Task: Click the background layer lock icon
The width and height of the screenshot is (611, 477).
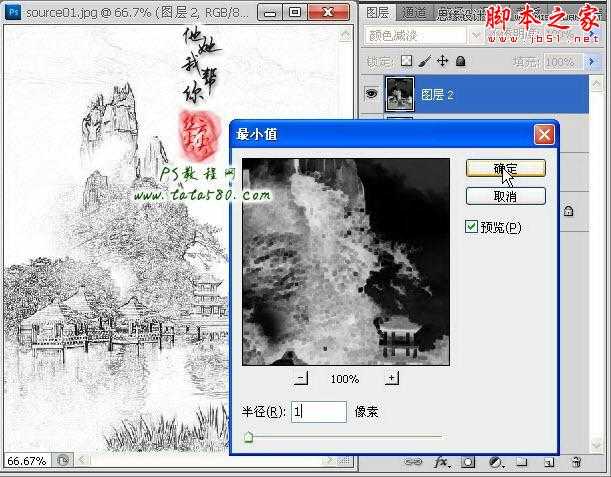Action: coord(569,212)
